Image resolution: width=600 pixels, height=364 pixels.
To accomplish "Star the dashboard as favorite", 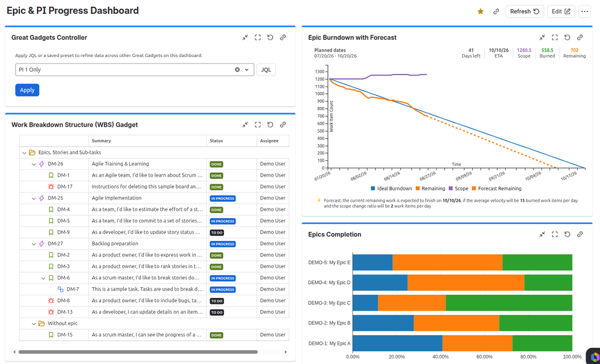I will click(x=480, y=11).
